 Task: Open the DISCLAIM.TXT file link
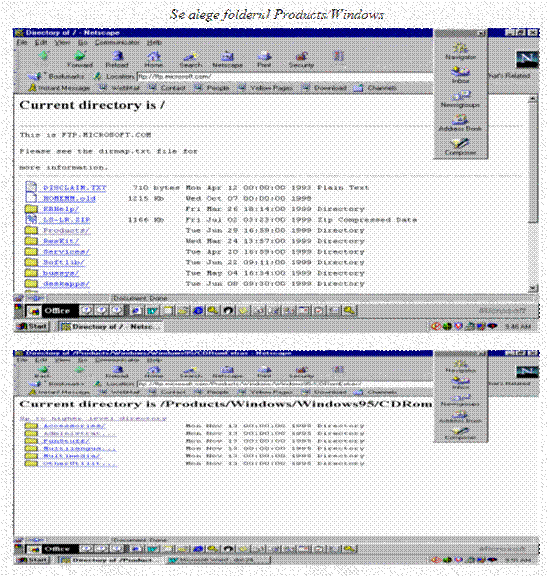click(75, 188)
